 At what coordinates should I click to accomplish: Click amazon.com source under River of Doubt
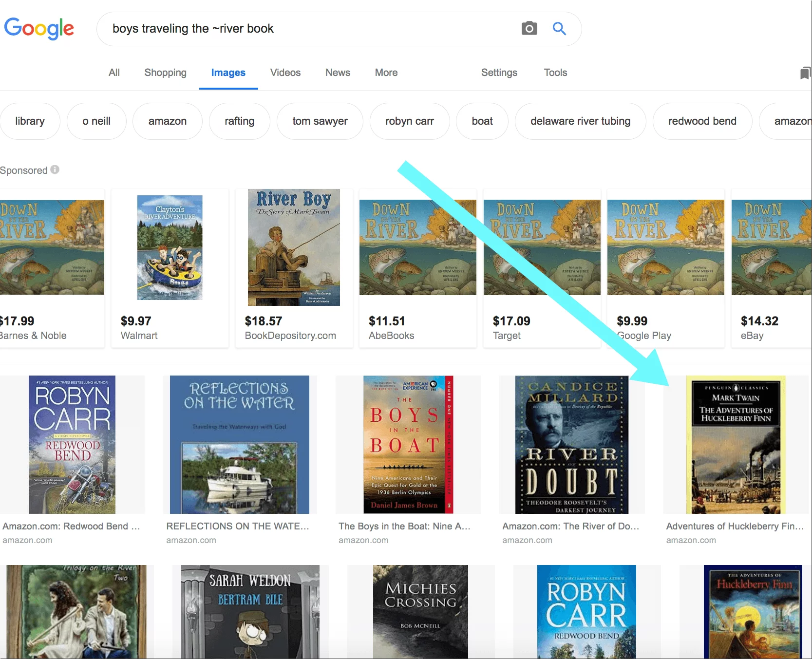pyautogui.click(x=527, y=540)
